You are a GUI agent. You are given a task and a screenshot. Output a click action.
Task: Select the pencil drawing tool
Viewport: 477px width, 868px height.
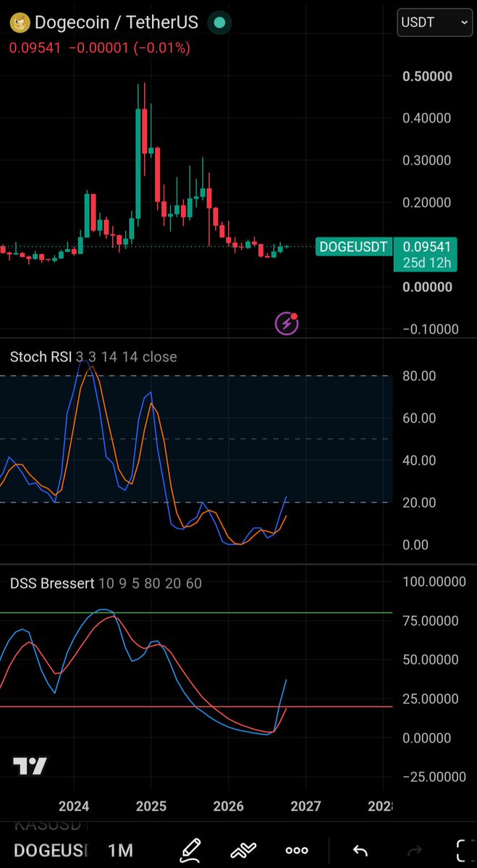[189, 851]
